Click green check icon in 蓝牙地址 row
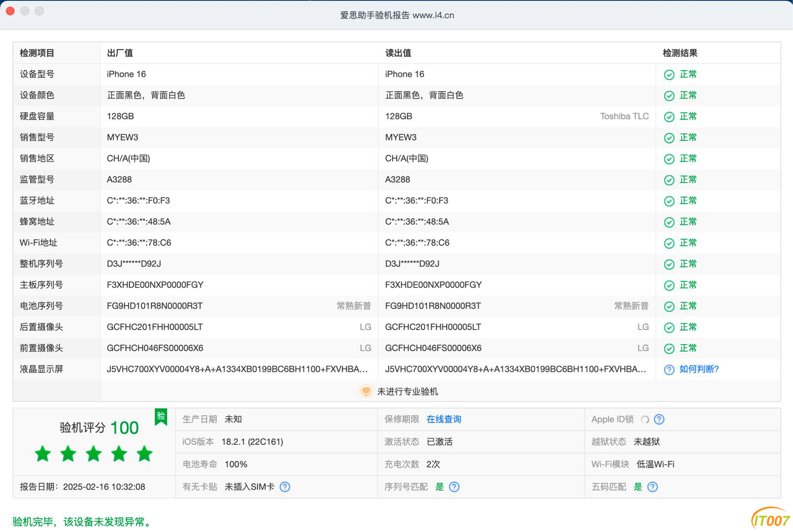The height and width of the screenshot is (532, 793). 669,201
